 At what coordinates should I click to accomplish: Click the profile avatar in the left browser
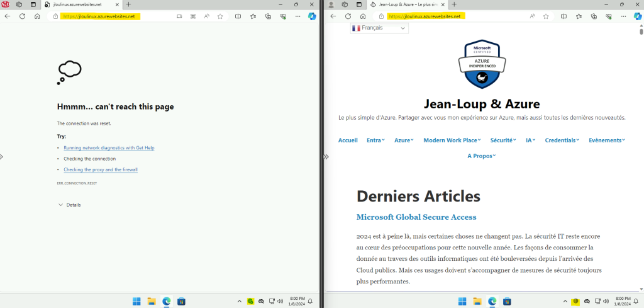[x=5, y=4]
